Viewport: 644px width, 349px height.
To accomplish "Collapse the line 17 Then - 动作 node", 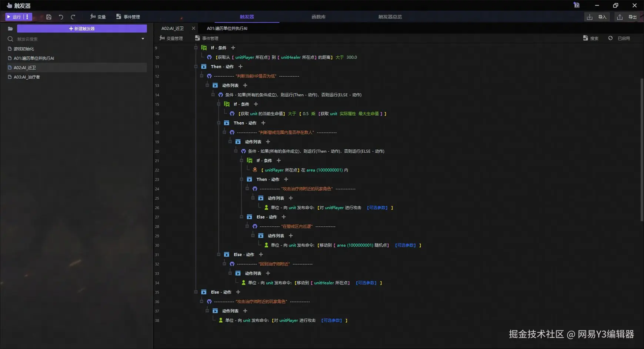I will [x=219, y=123].
